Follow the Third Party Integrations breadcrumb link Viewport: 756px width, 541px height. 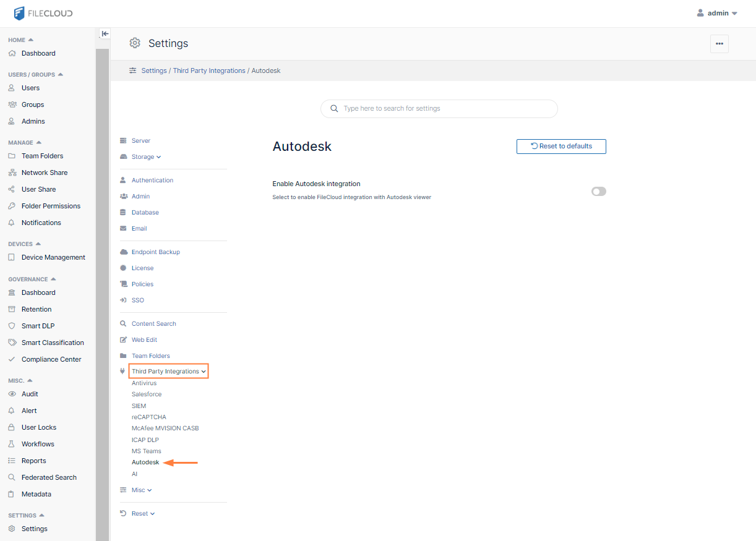pos(209,71)
